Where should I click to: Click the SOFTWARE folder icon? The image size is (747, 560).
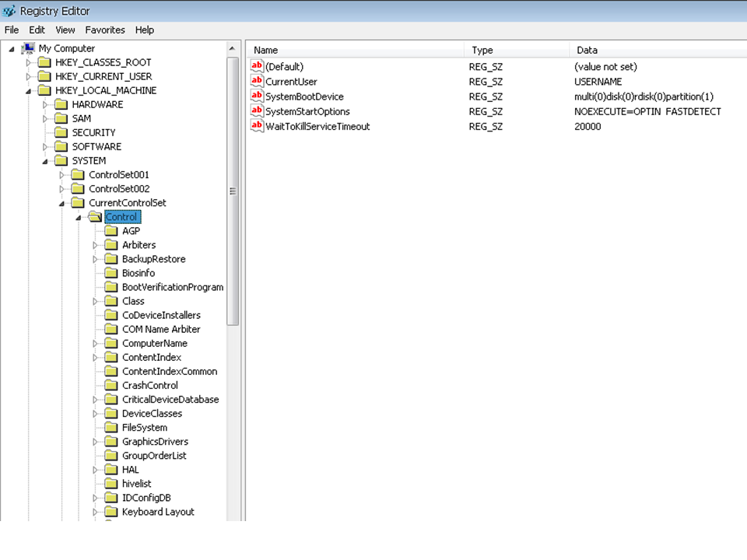[x=61, y=147]
